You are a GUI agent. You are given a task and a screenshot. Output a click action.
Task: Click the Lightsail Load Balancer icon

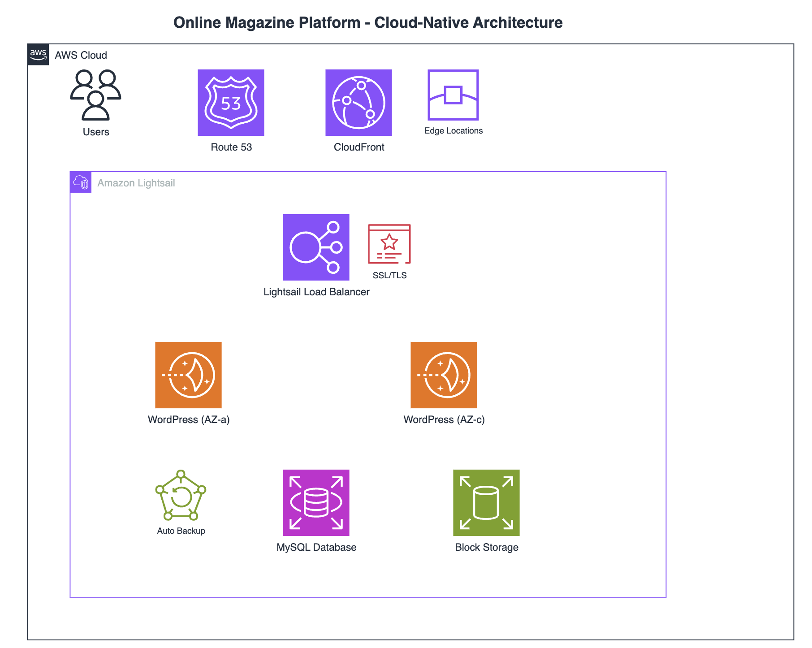point(316,247)
